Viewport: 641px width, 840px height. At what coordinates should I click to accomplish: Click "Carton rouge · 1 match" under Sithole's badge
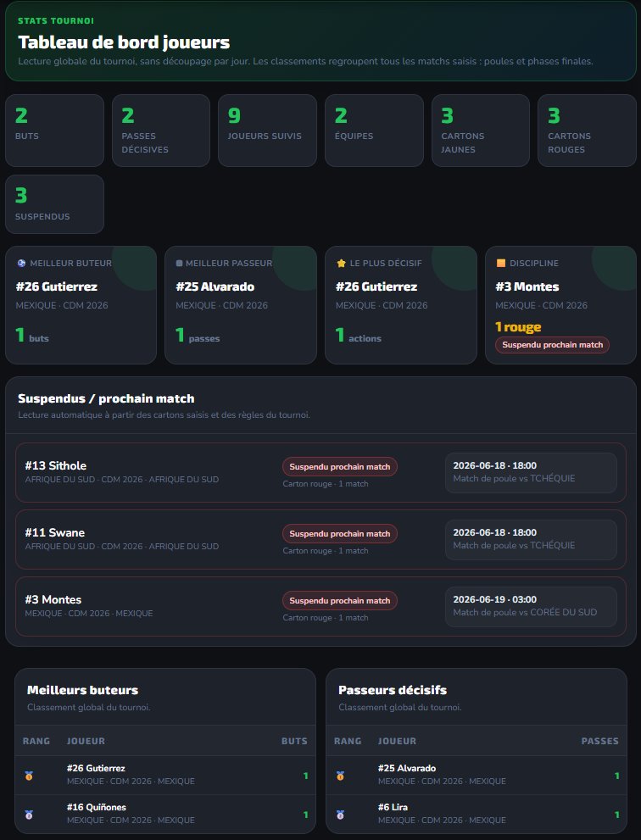pos(326,484)
